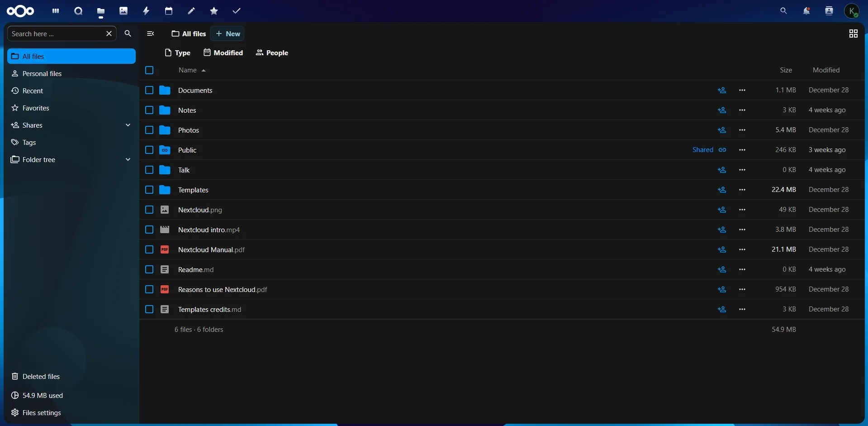Open Files settings
Image resolution: width=868 pixels, height=426 pixels.
[41, 412]
